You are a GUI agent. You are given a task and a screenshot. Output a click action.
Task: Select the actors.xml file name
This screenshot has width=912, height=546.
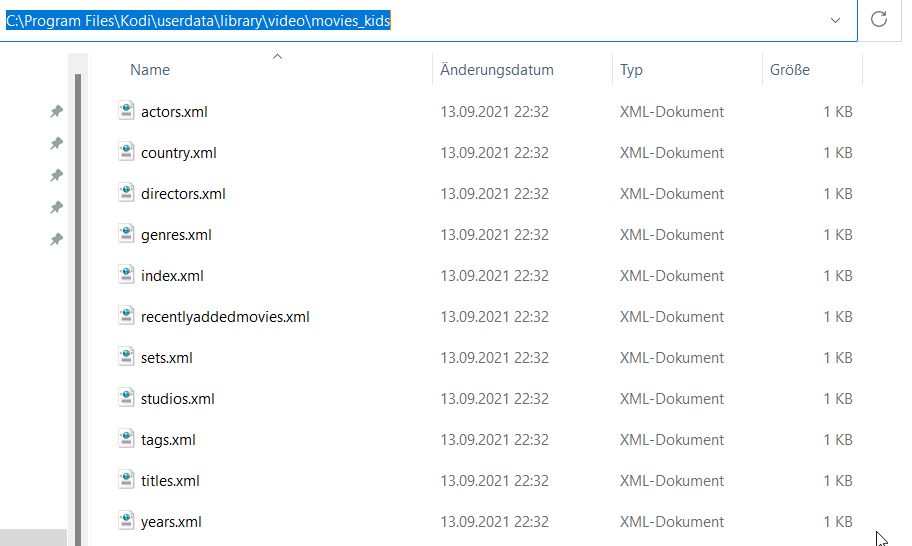[x=174, y=112]
